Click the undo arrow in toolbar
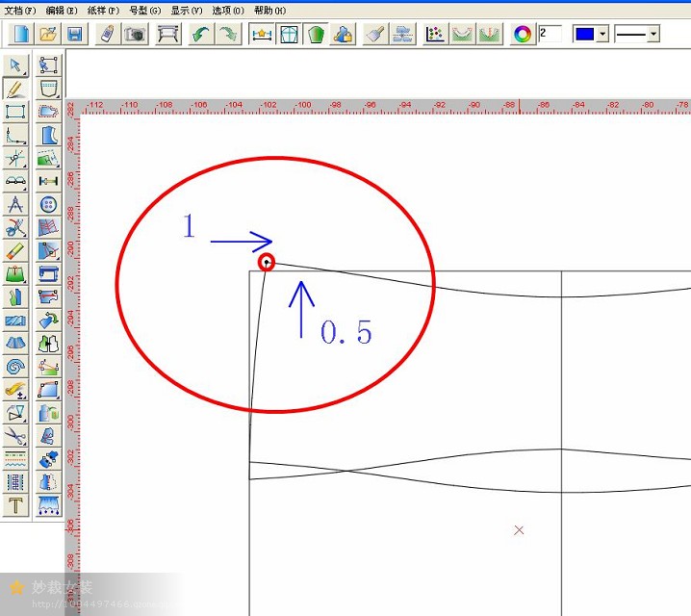691x616 pixels. 200,34
